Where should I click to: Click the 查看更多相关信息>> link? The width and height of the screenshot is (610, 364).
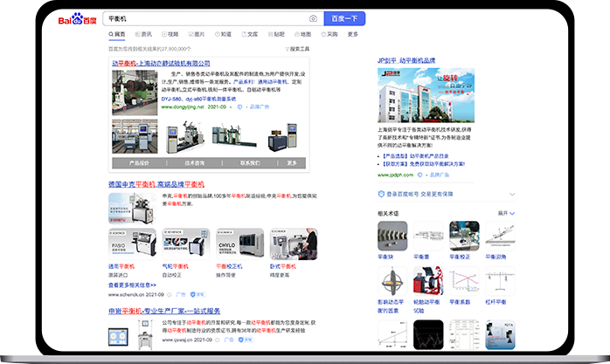click(132, 285)
